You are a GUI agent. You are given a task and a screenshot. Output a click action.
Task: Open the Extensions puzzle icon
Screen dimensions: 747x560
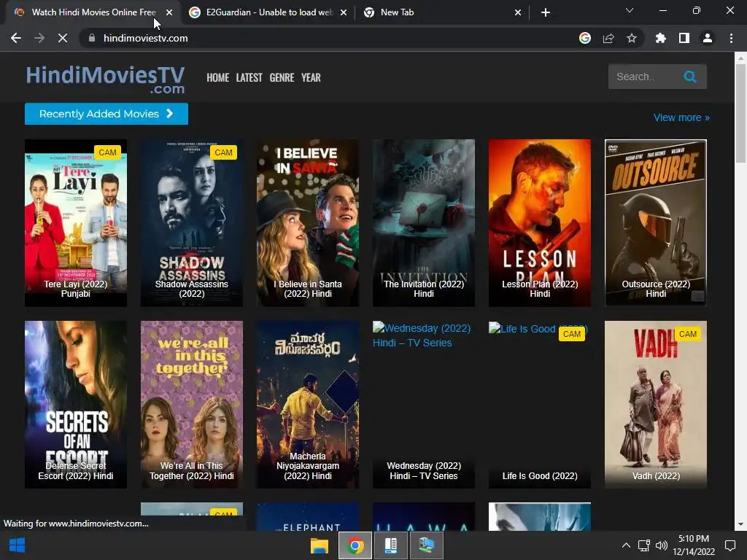point(661,38)
